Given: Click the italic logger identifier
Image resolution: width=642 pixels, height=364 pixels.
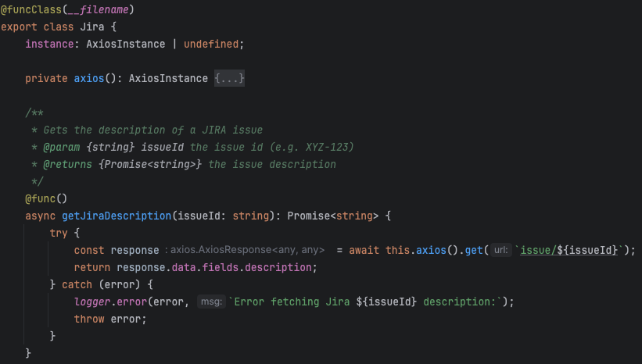Looking at the screenshot, I should [92, 302].
